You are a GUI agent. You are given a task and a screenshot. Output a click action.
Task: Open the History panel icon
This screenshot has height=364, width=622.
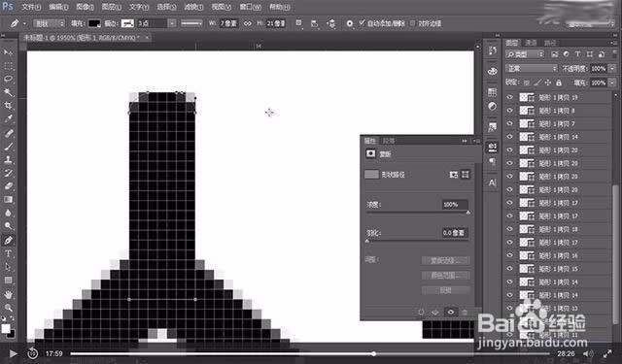(493, 50)
